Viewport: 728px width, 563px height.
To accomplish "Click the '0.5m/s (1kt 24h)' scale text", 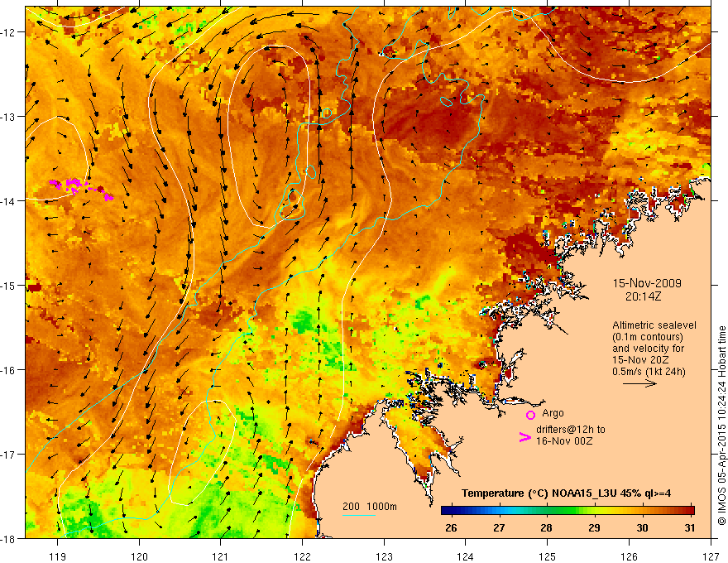I will [x=649, y=372].
